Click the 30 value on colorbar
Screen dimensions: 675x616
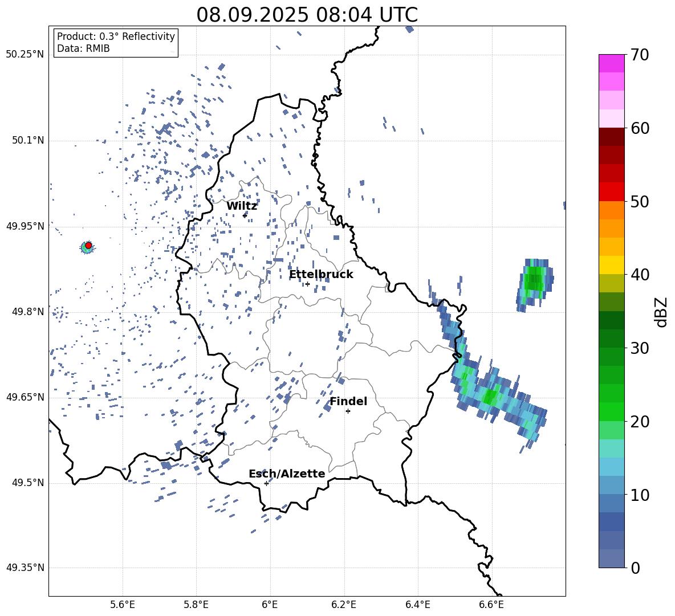(640, 348)
